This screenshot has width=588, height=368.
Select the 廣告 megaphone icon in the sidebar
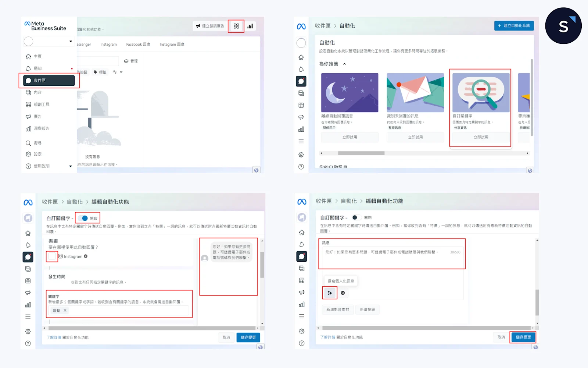[28, 116]
